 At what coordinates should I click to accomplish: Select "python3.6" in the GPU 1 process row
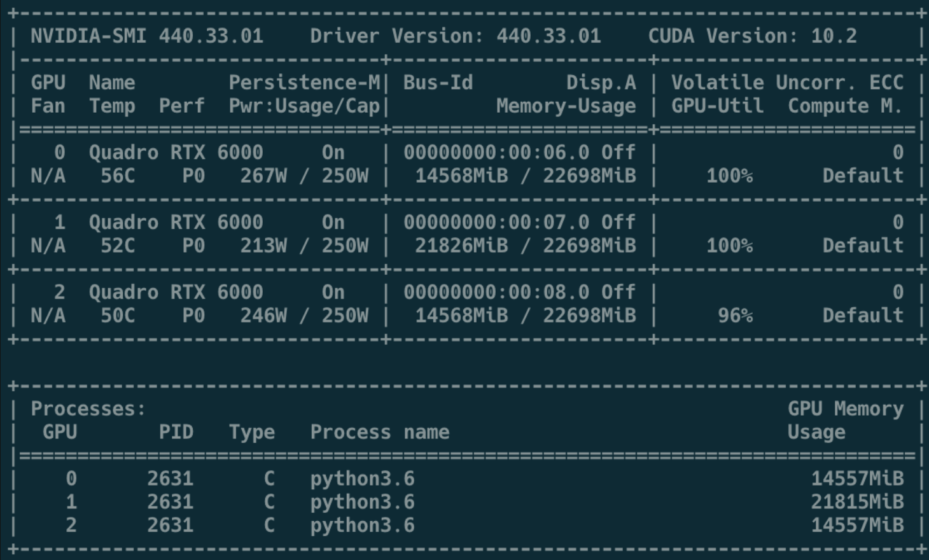[x=362, y=502]
